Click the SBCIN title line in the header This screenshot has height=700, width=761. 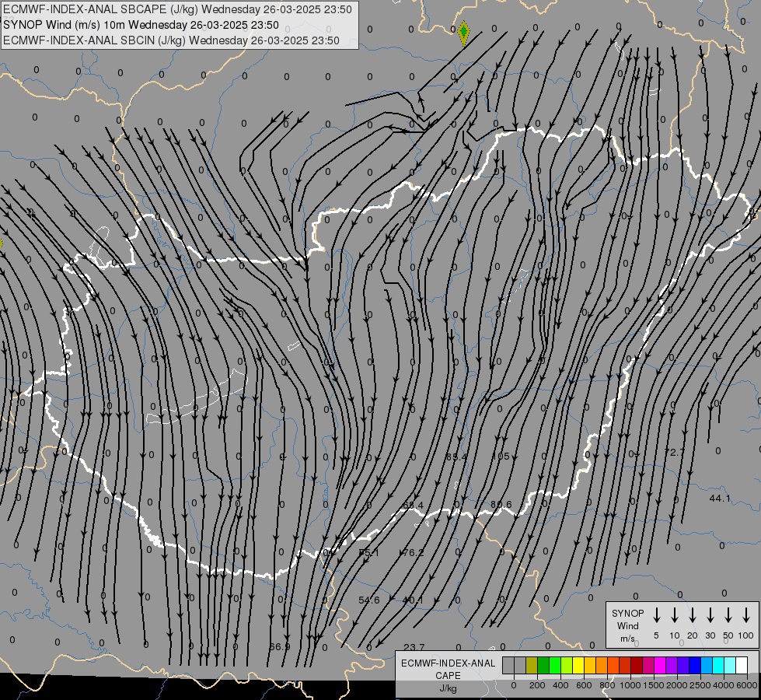pos(171,40)
